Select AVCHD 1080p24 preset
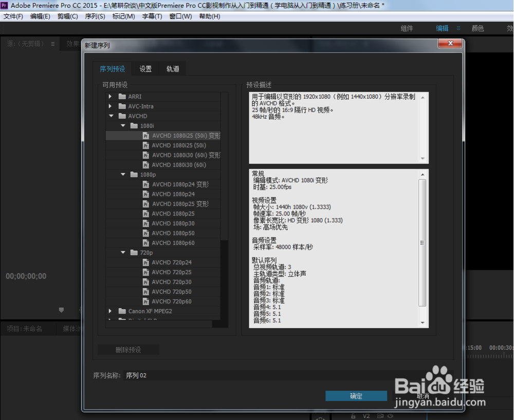The height and width of the screenshot is (420, 514). coord(163,194)
